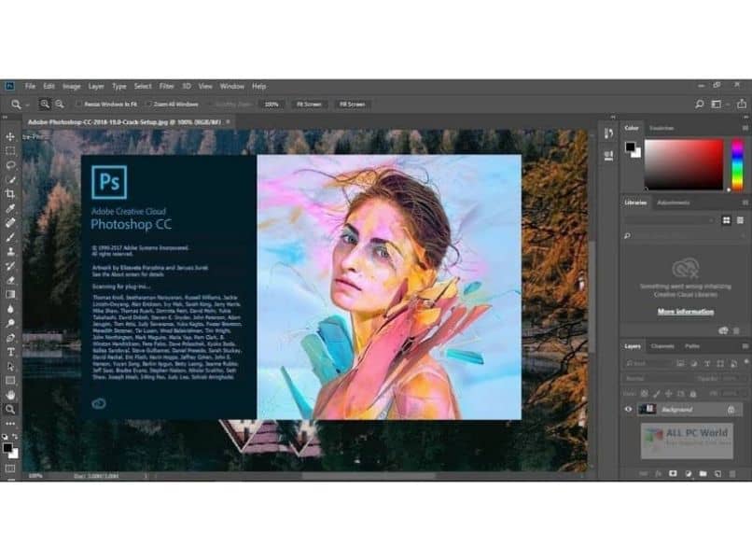Enable Zoom All Windows checkbox
The image size is (752, 560).
point(148,105)
